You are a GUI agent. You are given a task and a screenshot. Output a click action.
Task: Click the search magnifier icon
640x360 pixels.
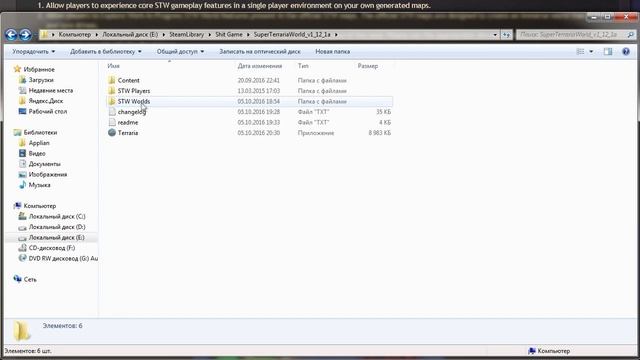[630, 35]
